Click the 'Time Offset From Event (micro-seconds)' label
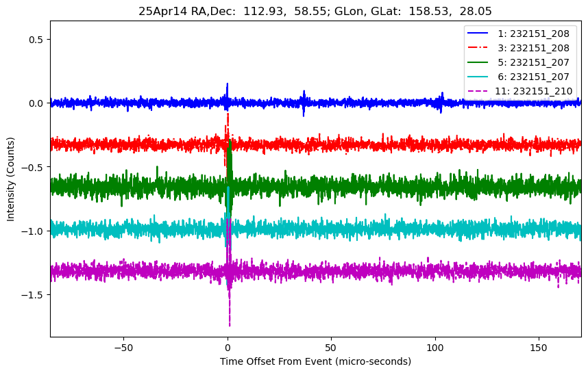 coord(315,361)
